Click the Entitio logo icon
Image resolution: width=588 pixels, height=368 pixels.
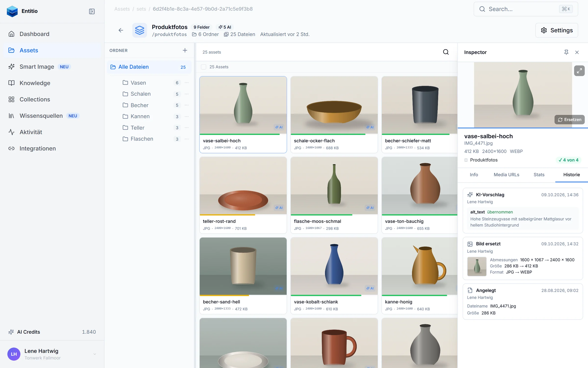[x=12, y=11]
